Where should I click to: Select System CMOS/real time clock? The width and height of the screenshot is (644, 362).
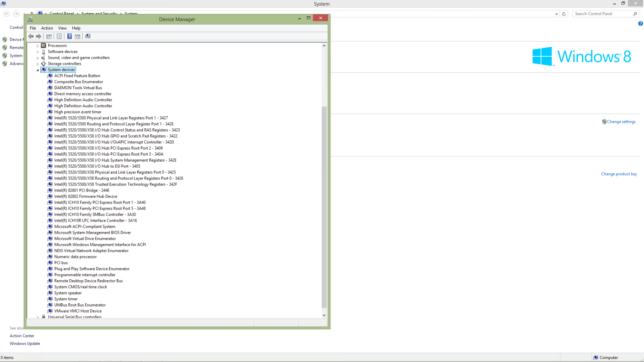[80, 287]
